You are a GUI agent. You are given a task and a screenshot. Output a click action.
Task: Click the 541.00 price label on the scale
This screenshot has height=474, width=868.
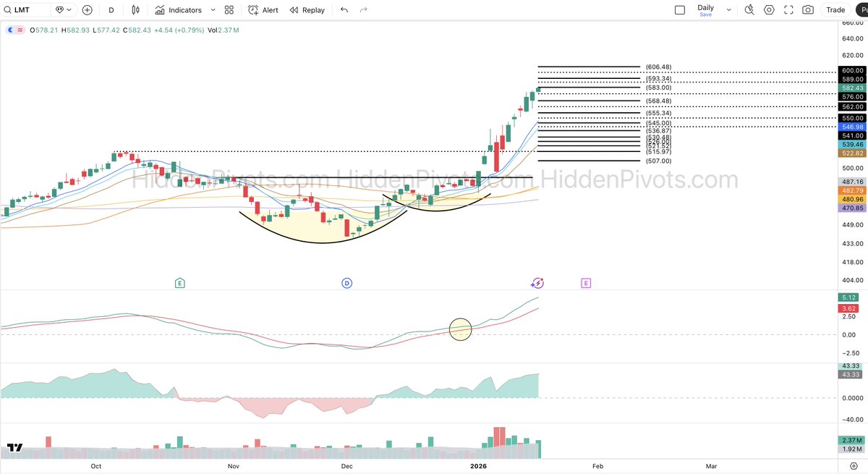pyautogui.click(x=854, y=135)
